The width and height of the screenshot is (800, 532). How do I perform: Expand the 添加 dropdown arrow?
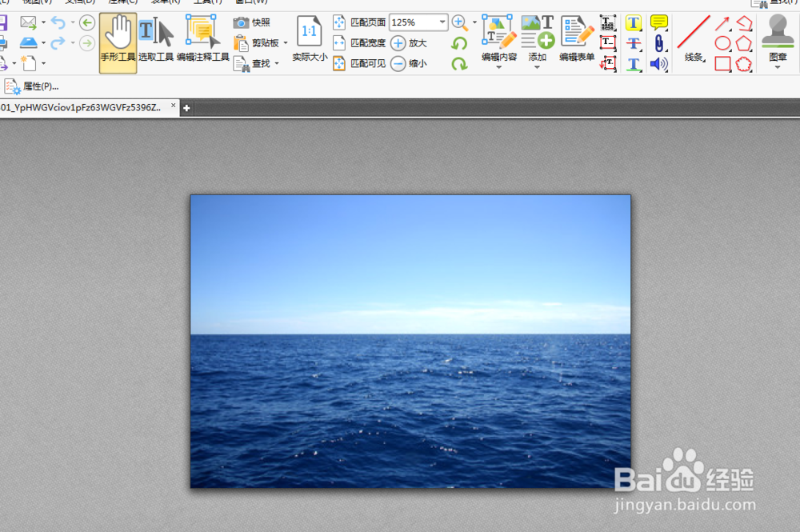click(x=538, y=67)
